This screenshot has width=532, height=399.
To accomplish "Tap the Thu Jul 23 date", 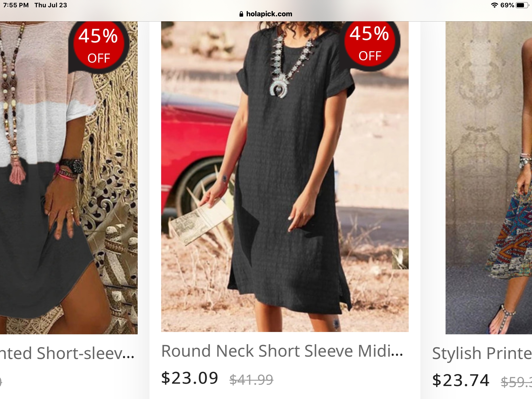I will click(x=51, y=5).
